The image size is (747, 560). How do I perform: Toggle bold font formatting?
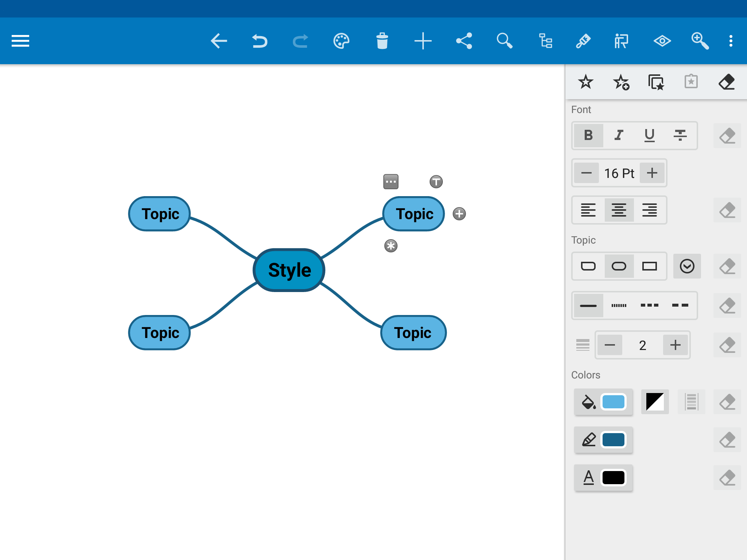tap(588, 136)
